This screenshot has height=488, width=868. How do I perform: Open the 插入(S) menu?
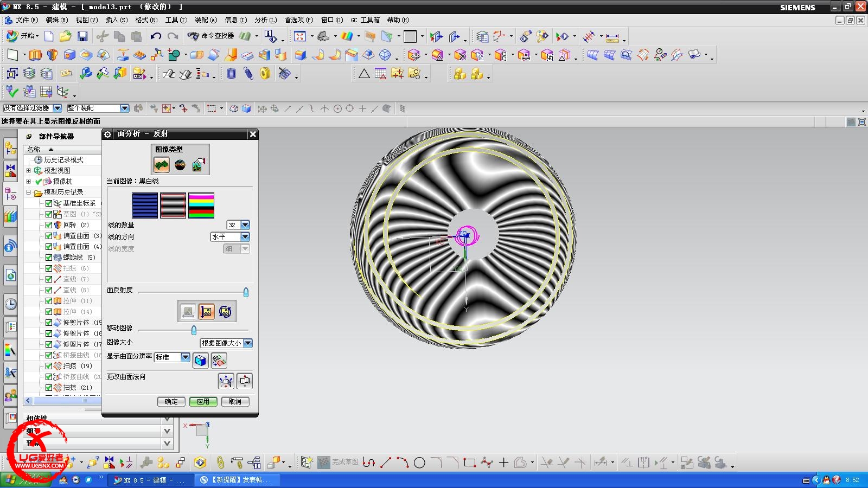click(116, 20)
